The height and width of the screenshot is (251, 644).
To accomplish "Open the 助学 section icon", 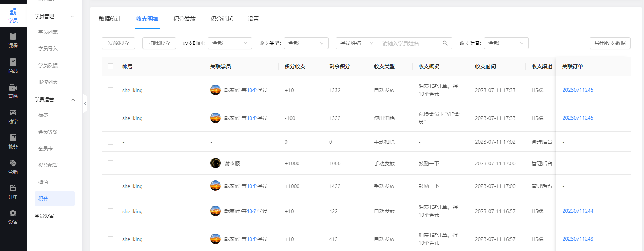I will 13,112.
